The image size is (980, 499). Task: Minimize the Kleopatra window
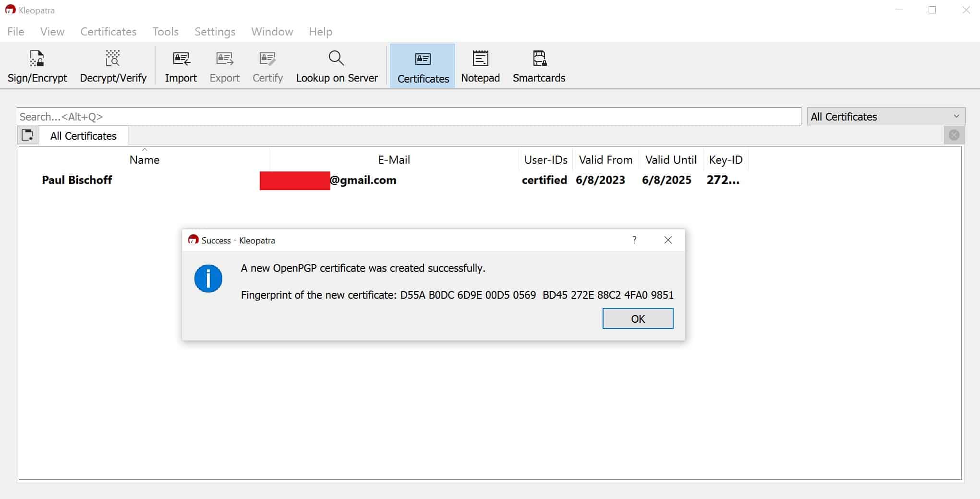pyautogui.click(x=899, y=10)
